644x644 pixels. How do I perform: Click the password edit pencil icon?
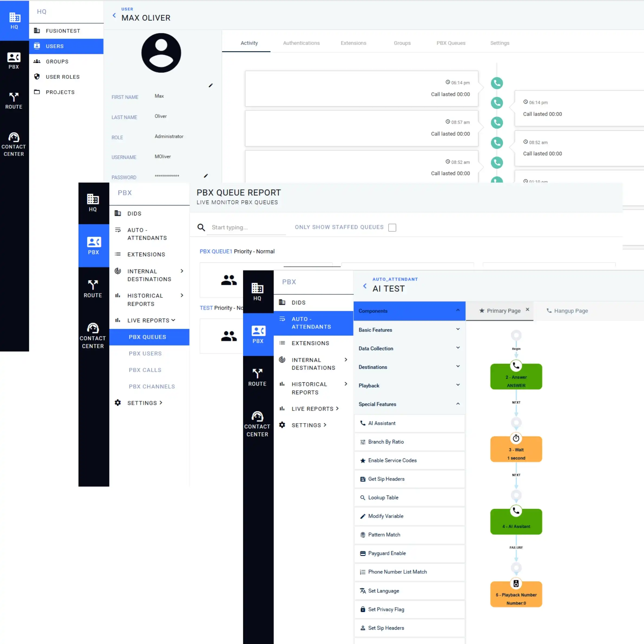(206, 176)
